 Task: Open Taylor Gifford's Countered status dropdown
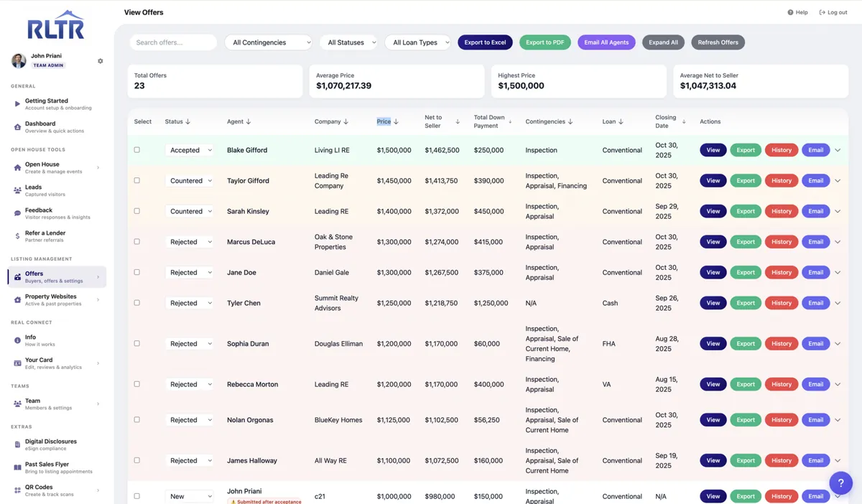190,181
